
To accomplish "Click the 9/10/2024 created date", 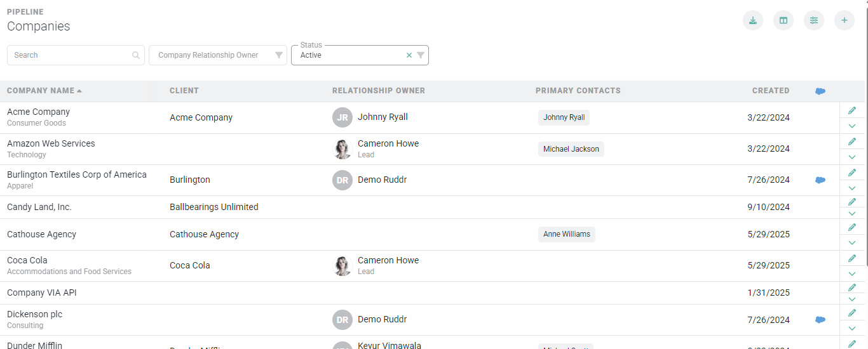I will point(769,207).
